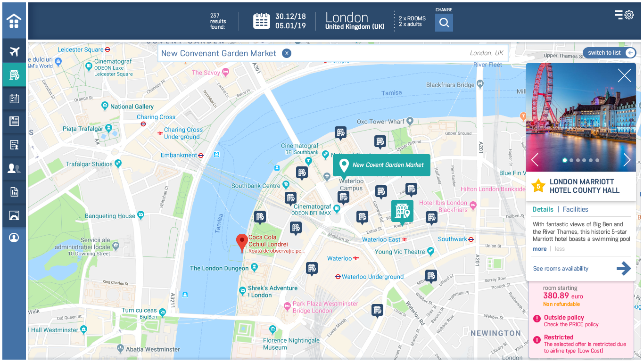Click the hotel photo thumbnail
This screenshot has height=362, width=644.
581,117
